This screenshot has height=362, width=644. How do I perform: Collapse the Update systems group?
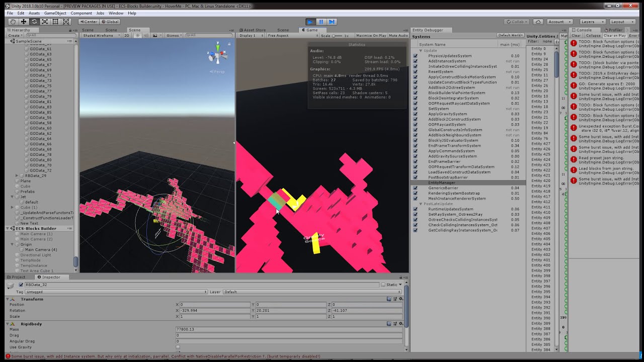point(421,50)
